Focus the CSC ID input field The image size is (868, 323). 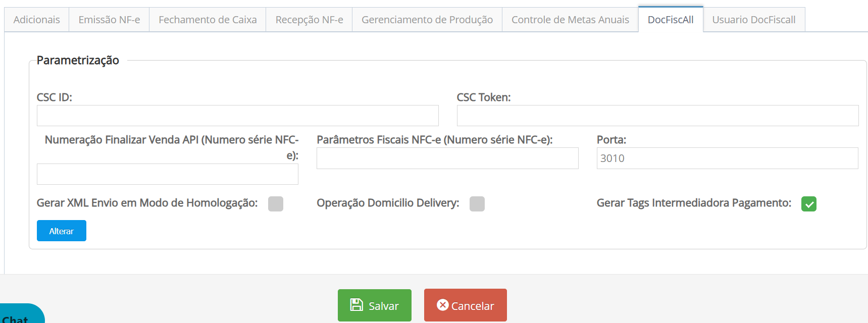click(x=237, y=116)
